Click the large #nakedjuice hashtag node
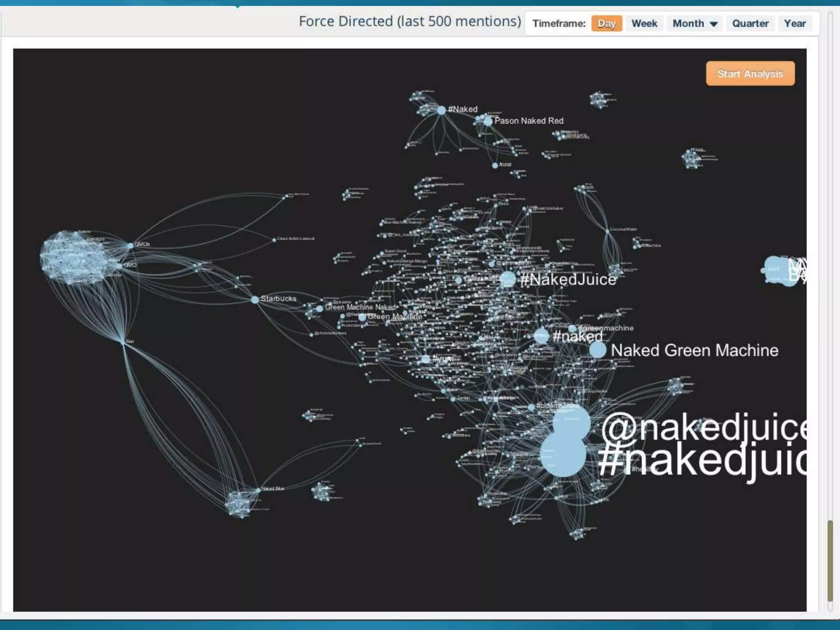The height and width of the screenshot is (630, 840). coord(562,454)
